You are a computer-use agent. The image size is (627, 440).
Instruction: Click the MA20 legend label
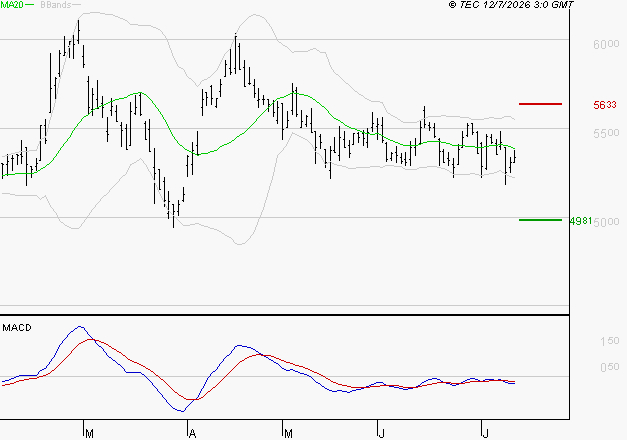pos(12,4)
